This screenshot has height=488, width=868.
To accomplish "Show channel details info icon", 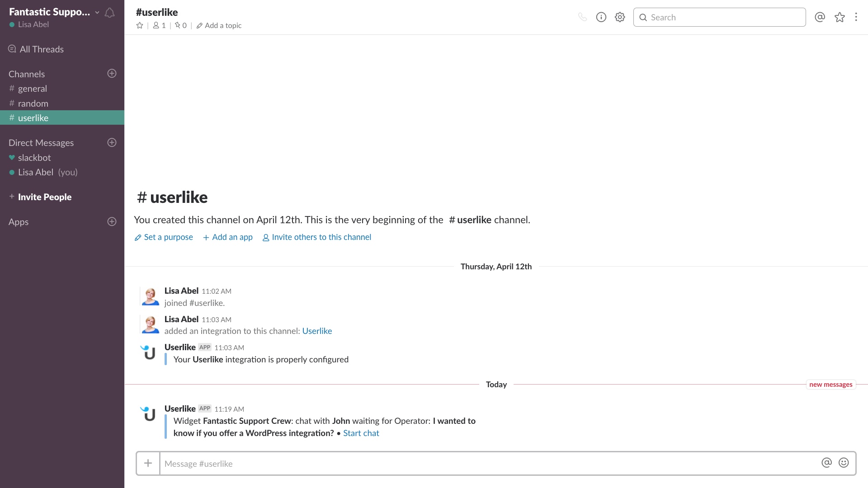I will click(x=601, y=17).
